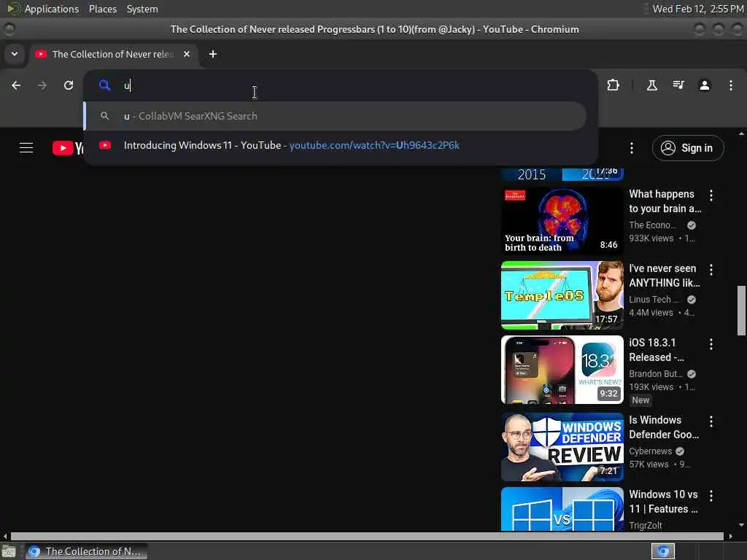Image resolution: width=747 pixels, height=560 pixels.
Task: Open a new tab with plus button
Action: [213, 54]
